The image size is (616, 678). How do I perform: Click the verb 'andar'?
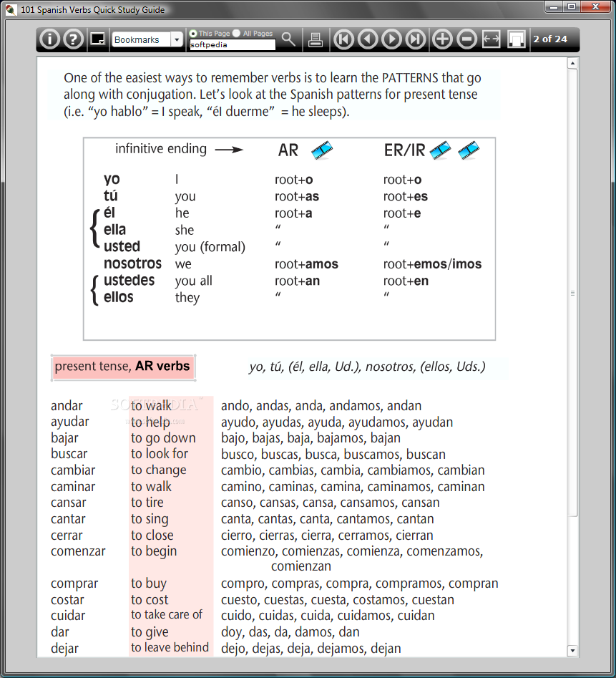coord(67,406)
